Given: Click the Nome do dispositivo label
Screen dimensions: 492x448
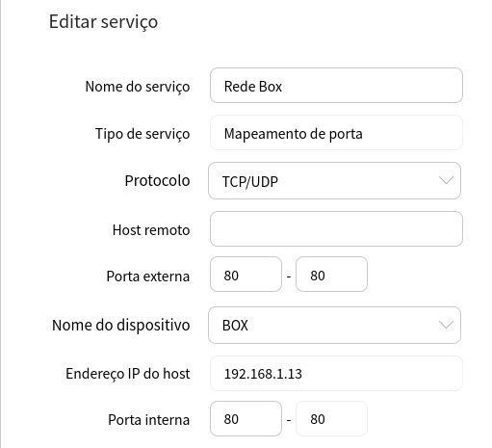Looking at the screenshot, I should pos(121,325).
